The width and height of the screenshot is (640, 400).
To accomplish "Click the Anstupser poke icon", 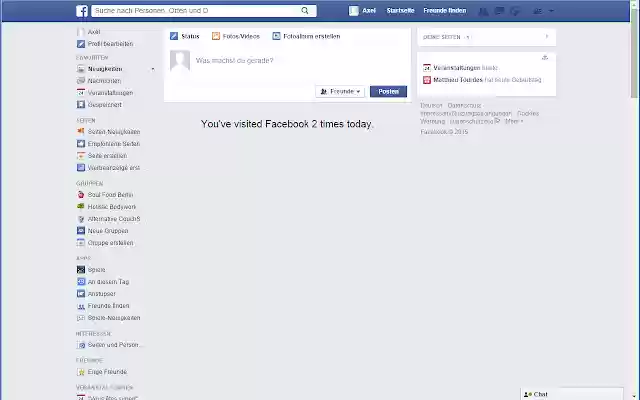I will [81, 293].
